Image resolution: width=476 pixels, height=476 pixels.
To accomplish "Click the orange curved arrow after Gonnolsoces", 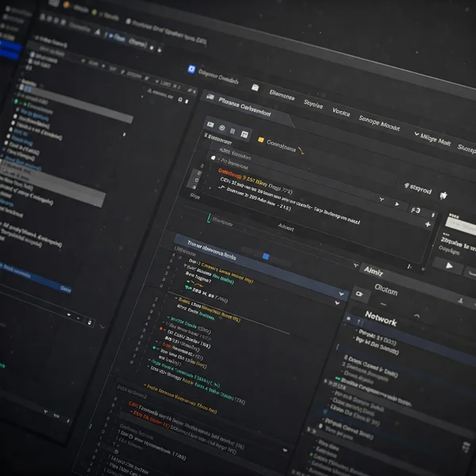I will click(301, 151).
